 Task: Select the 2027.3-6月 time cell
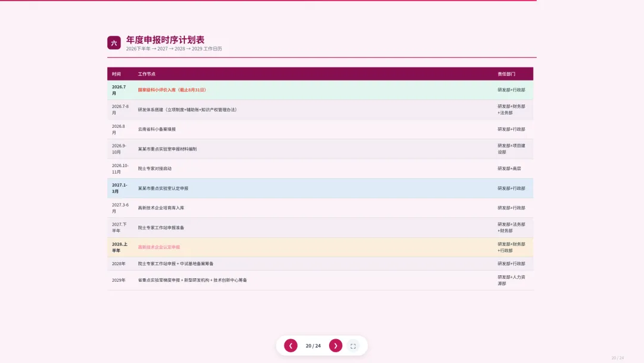tap(120, 208)
